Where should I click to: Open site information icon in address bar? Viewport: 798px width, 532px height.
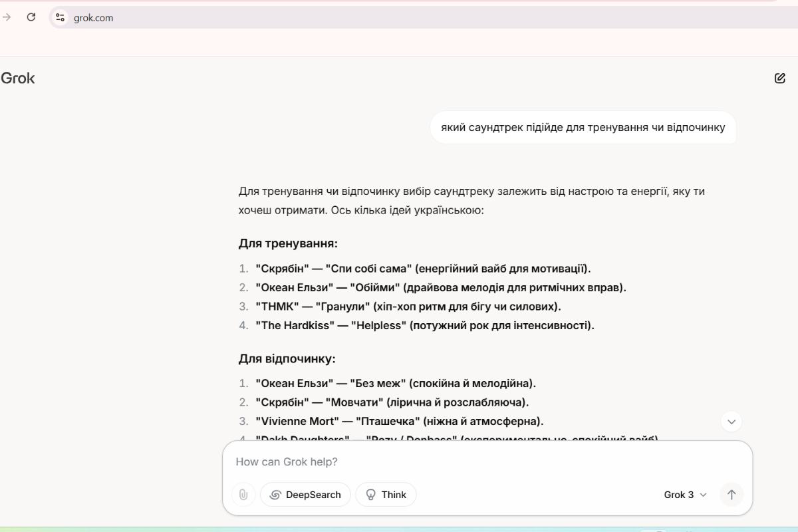click(61, 18)
